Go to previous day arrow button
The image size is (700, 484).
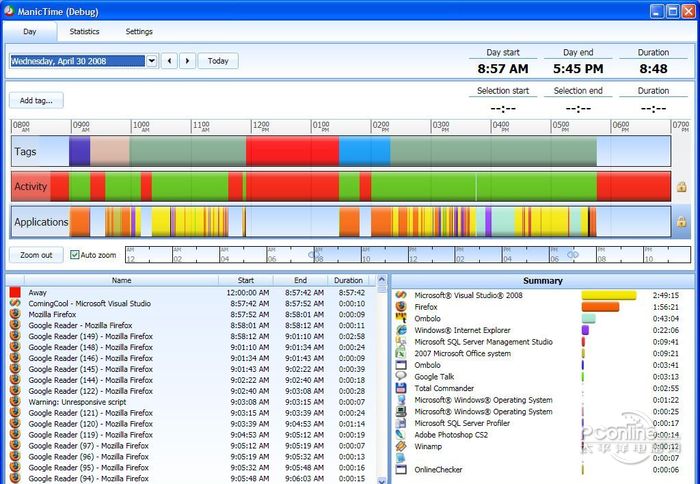coord(169,61)
